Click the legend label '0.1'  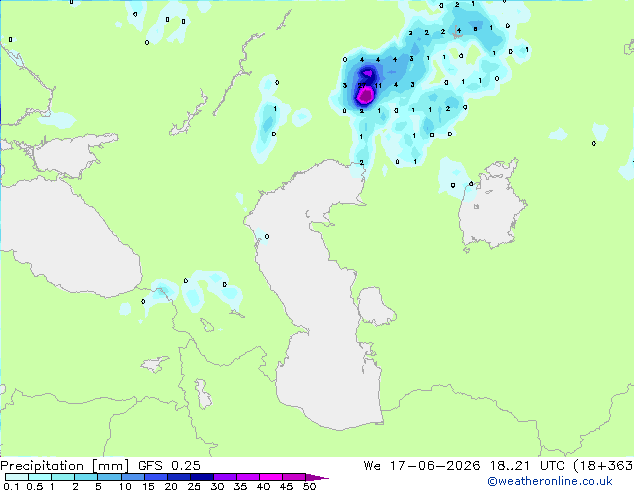pos(11,486)
